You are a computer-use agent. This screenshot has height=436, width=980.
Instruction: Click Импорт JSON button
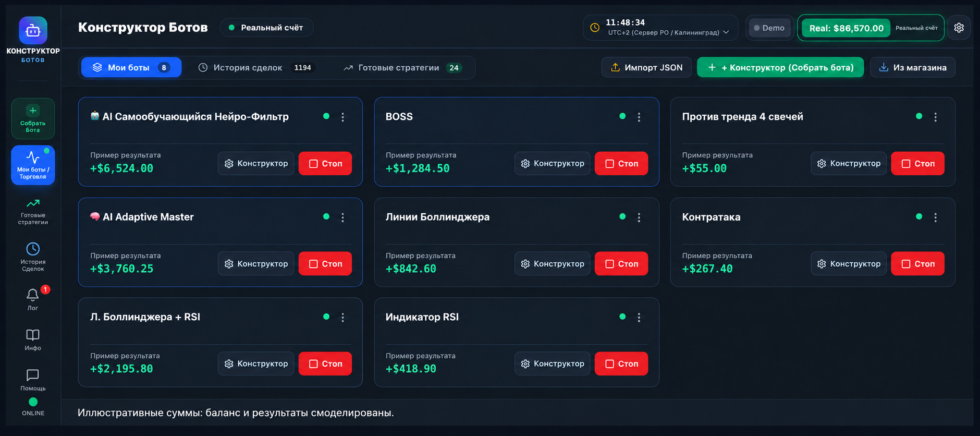point(646,67)
